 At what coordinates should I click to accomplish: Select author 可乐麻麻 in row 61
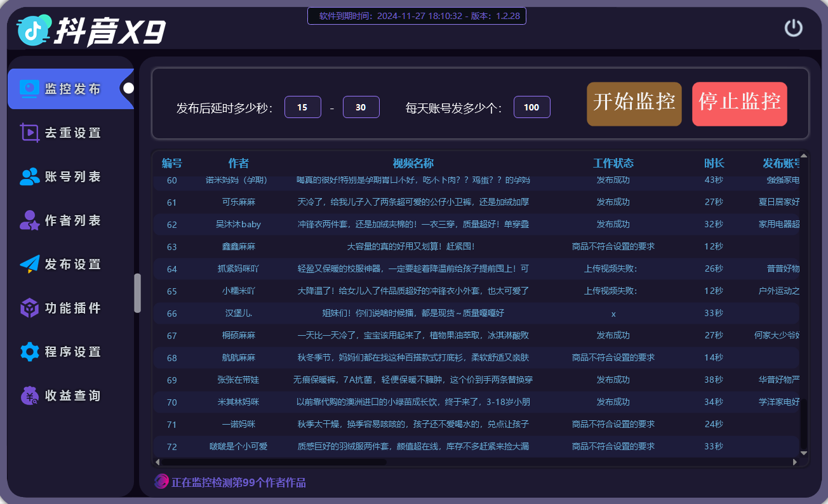pyautogui.click(x=239, y=202)
